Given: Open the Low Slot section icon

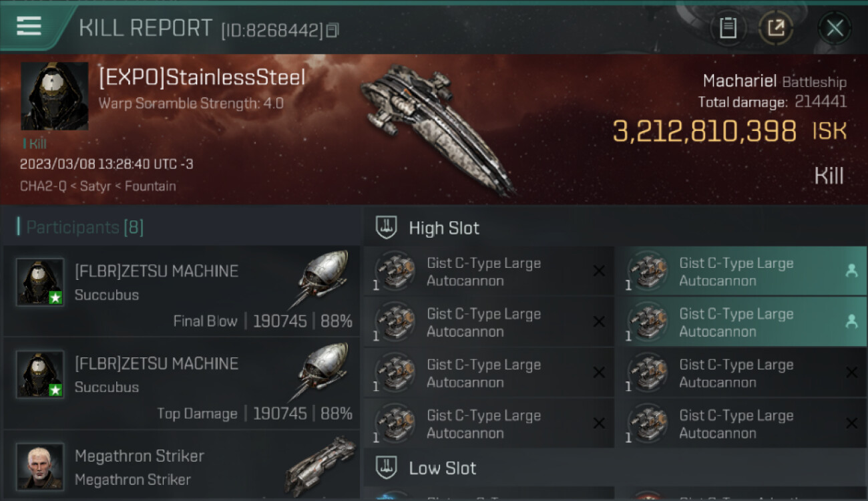Looking at the screenshot, I should point(387,468).
